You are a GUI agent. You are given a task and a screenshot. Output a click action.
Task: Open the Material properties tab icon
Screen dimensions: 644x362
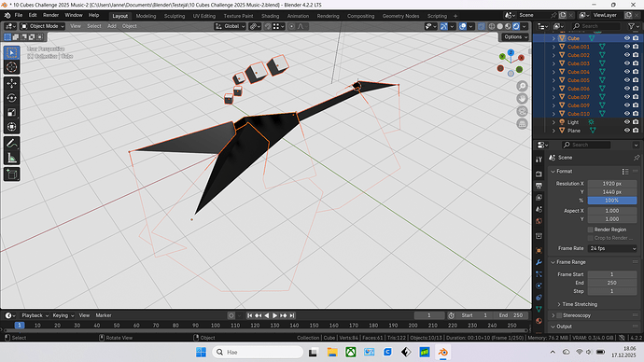(539, 321)
